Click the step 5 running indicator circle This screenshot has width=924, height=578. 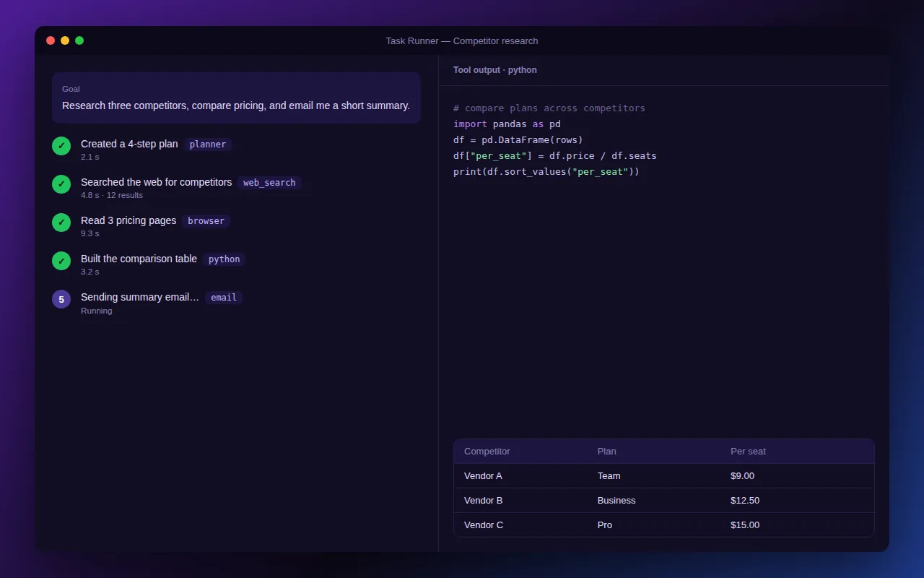[61, 299]
